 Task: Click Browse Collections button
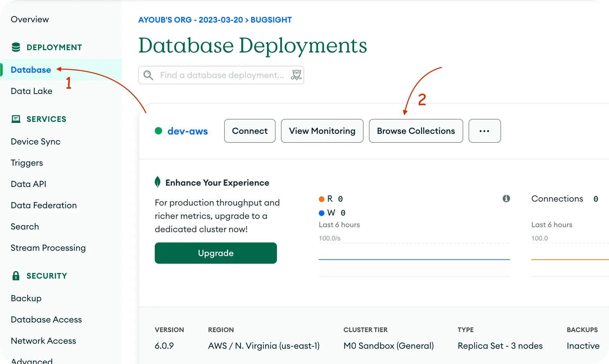point(416,131)
